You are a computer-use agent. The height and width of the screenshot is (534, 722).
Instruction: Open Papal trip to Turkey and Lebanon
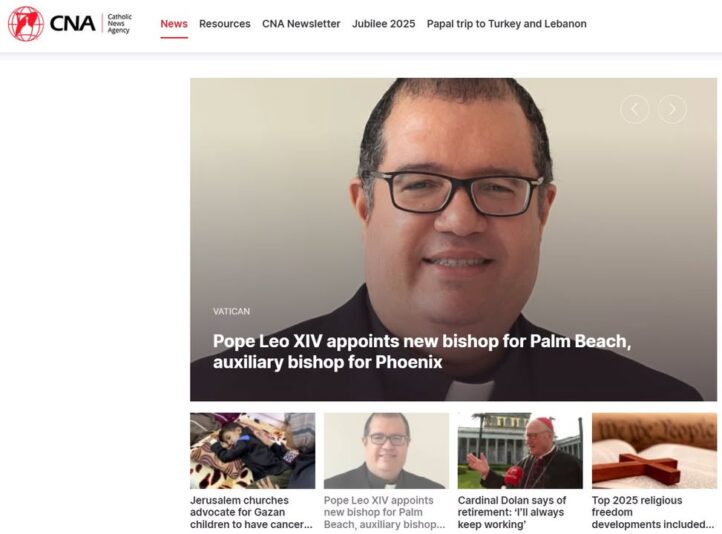507,23
